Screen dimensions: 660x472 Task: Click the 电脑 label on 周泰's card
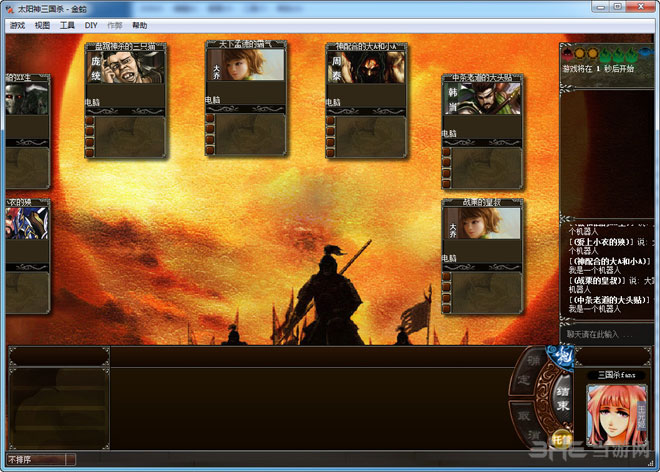tap(333, 102)
